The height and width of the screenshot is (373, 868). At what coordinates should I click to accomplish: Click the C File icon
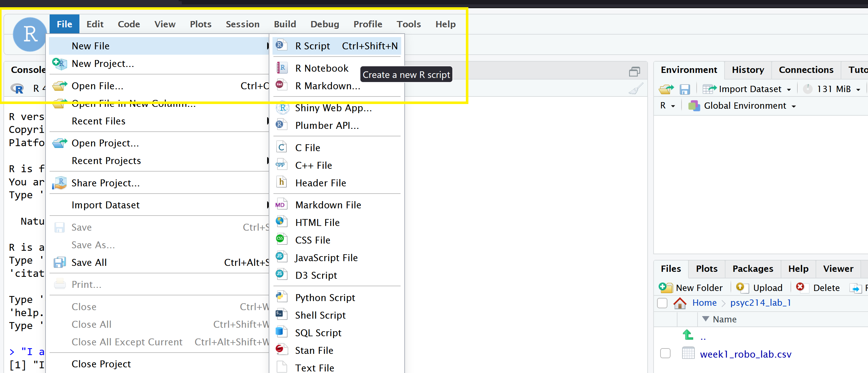pos(281,147)
